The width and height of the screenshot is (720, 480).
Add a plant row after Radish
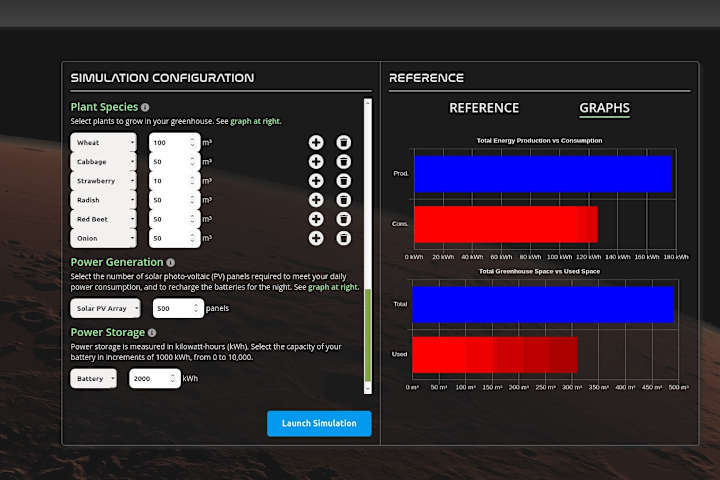click(x=316, y=200)
